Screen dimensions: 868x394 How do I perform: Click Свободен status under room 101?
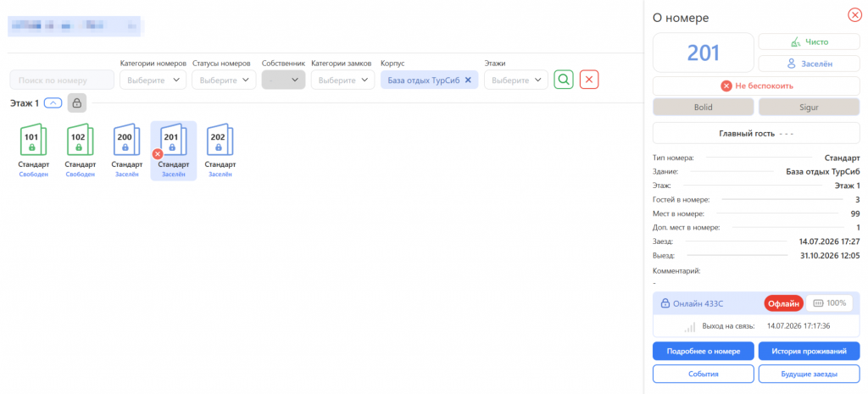point(34,175)
